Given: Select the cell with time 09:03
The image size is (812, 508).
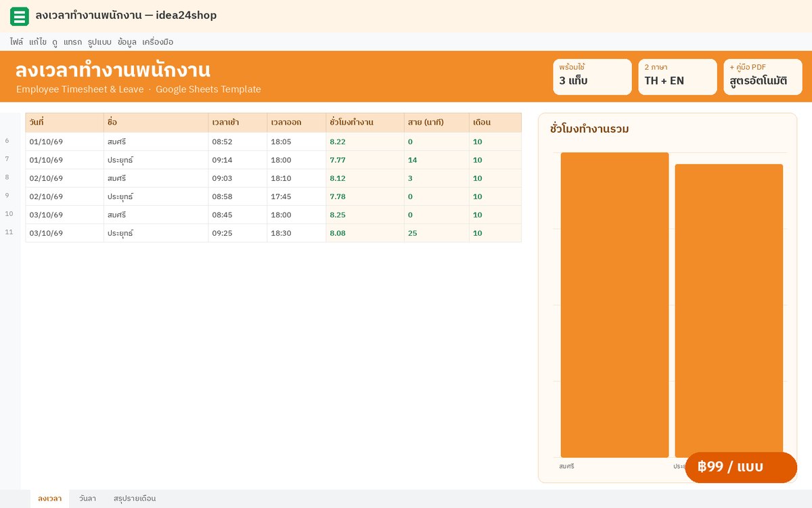Looking at the screenshot, I should tap(238, 178).
